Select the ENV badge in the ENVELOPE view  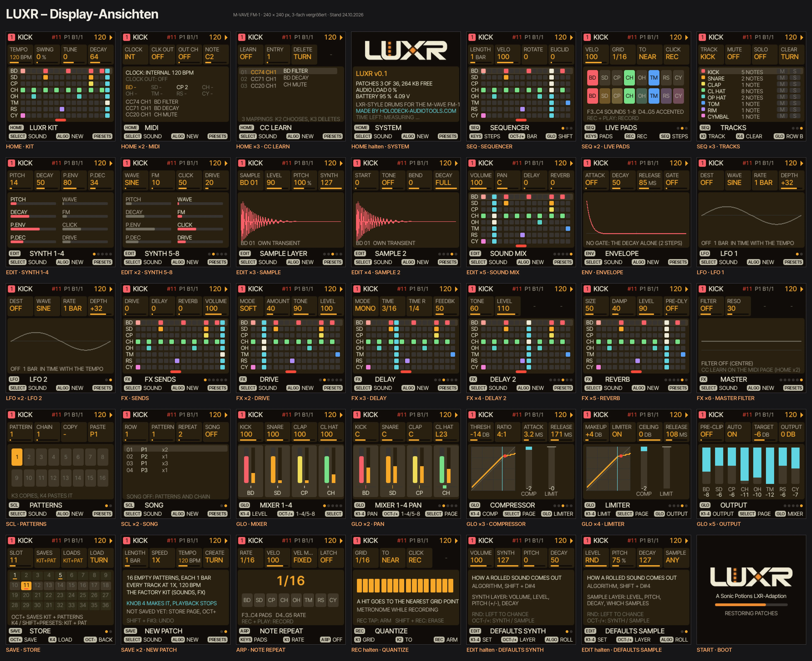[x=590, y=254]
